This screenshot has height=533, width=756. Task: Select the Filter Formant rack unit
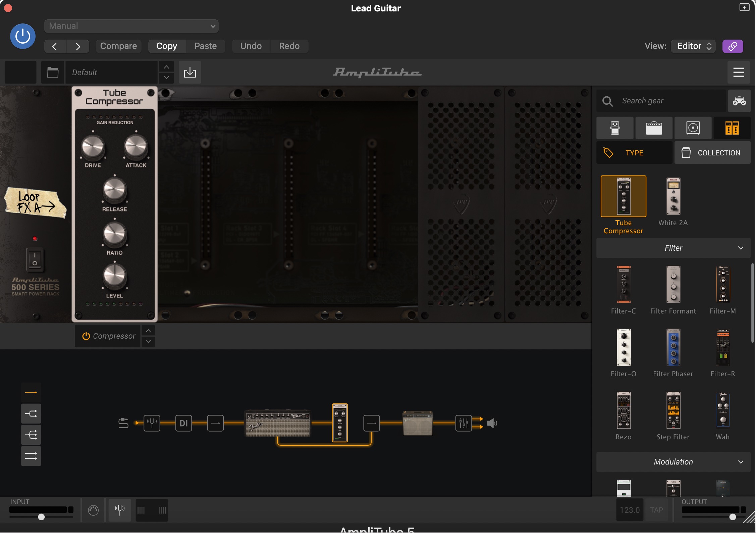point(673,284)
